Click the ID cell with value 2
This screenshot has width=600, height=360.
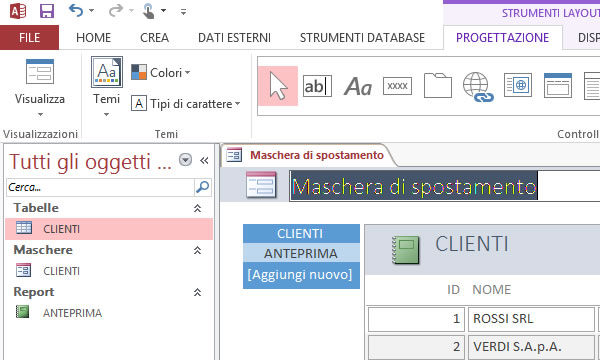point(416,347)
